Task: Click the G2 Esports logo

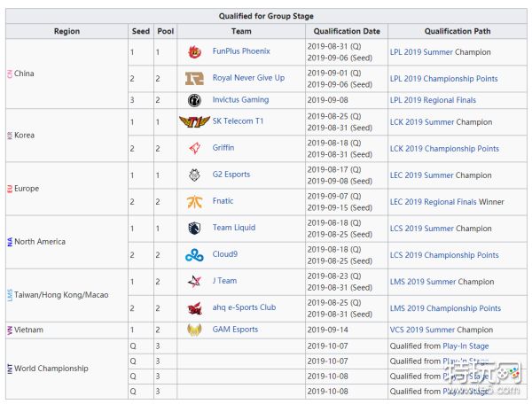Action: [x=194, y=175]
